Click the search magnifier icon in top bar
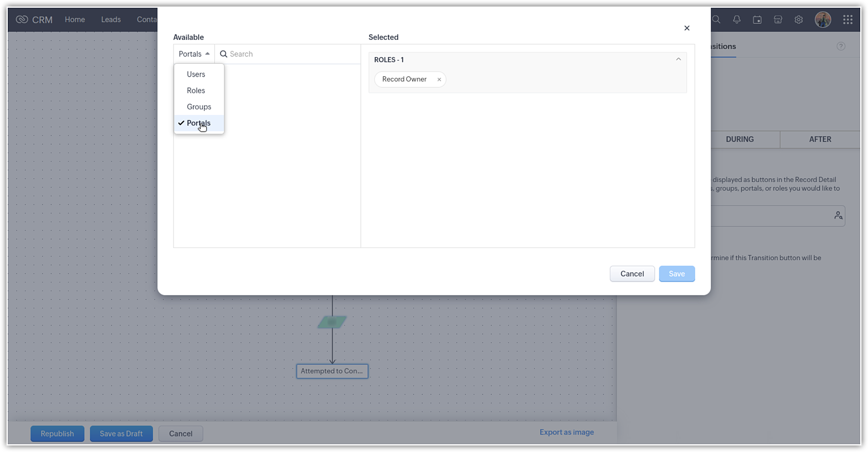The width and height of the screenshot is (868, 452). 716,20
